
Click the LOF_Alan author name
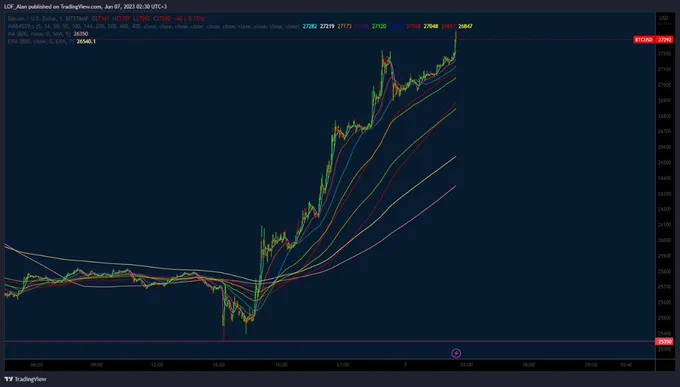coord(15,7)
